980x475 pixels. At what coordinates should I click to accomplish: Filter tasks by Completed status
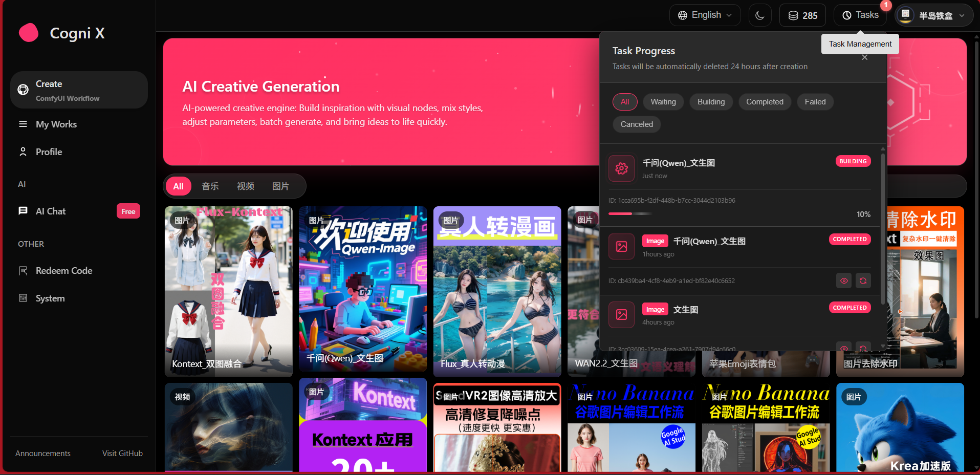point(765,102)
